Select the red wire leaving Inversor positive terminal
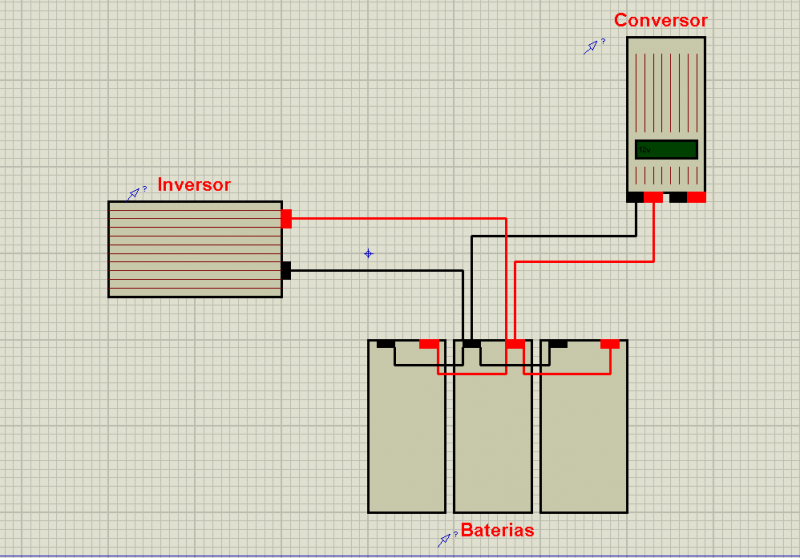Viewport: 800px width, 558px height. tap(398, 219)
